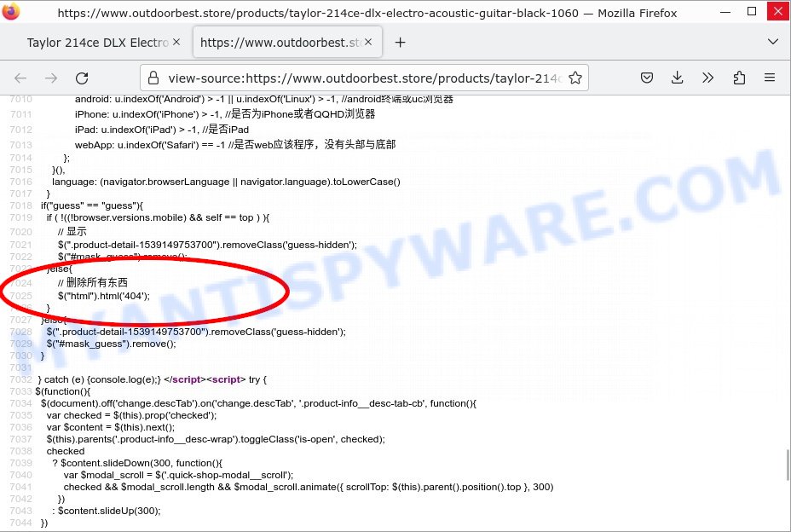The image size is (791, 532).
Task: Click the 'iPhone: u.indexOf('iPhone')' line
Action: pyautogui.click(x=225, y=114)
